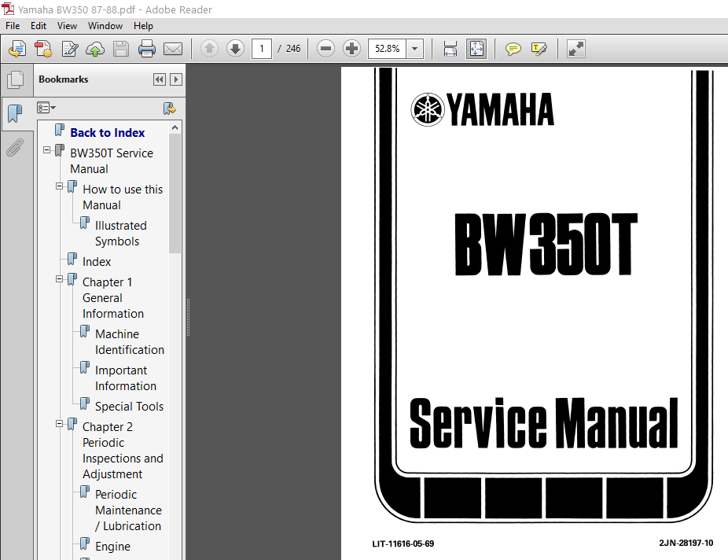
Task: Open the Periodic Maintenance / Lubrication bookmark
Action: point(128,510)
